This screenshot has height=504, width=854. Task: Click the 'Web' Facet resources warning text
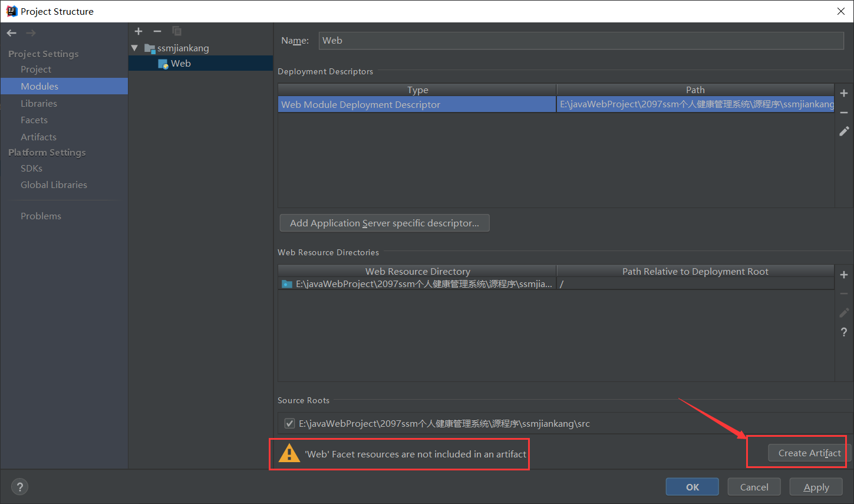tap(415, 454)
